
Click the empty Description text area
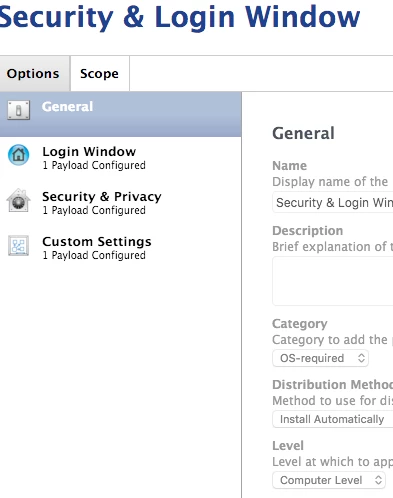tap(333, 281)
